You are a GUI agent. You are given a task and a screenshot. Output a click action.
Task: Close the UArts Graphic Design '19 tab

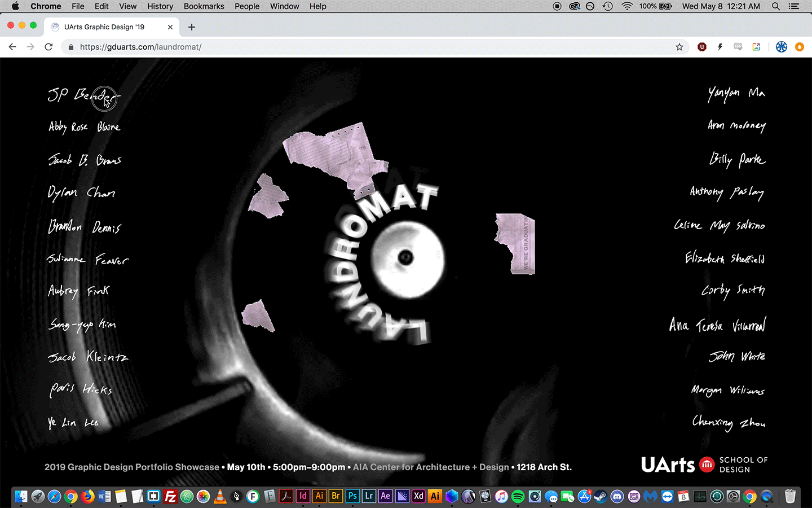click(170, 27)
